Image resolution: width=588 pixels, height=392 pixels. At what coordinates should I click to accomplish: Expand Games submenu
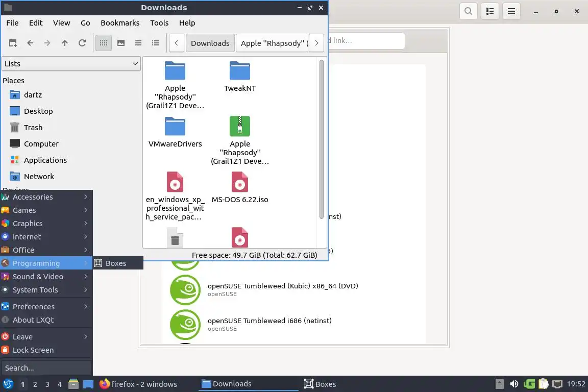point(46,210)
